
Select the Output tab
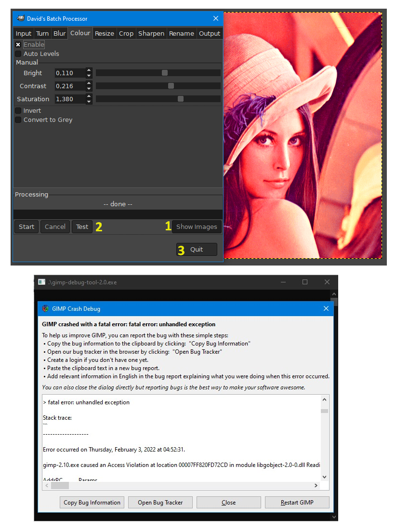[x=210, y=34]
